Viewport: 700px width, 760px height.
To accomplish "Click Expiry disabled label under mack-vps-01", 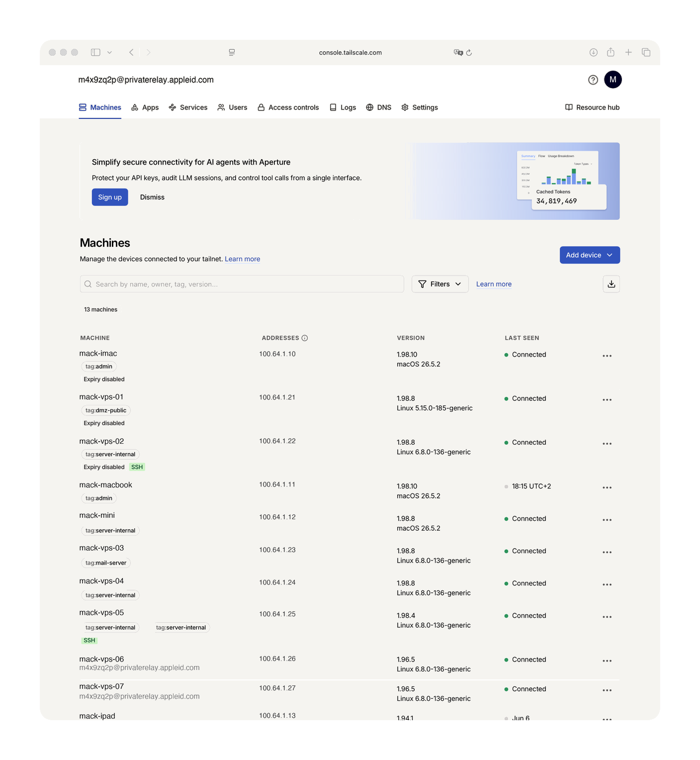I will click(x=104, y=423).
